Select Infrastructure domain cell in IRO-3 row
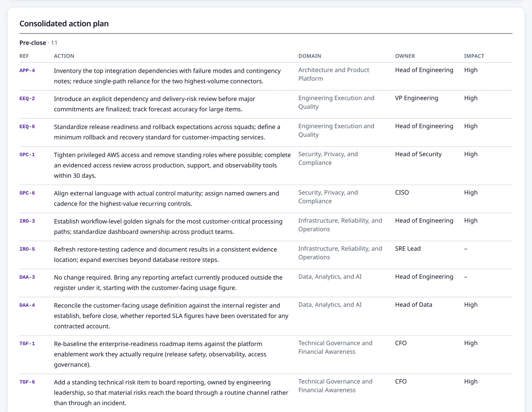This screenshot has height=412, width=532. (340, 225)
